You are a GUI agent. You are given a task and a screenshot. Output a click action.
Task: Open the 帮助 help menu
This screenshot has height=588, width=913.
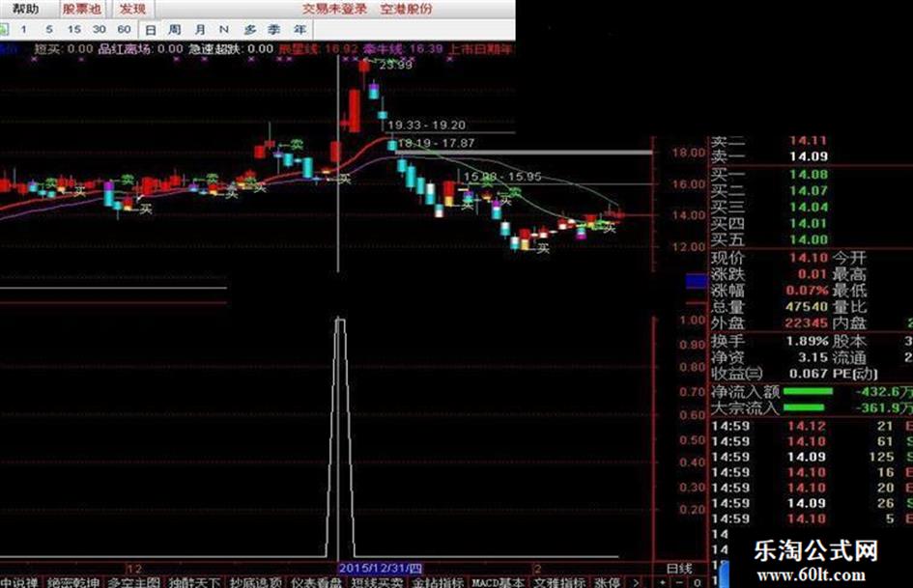coord(26,9)
